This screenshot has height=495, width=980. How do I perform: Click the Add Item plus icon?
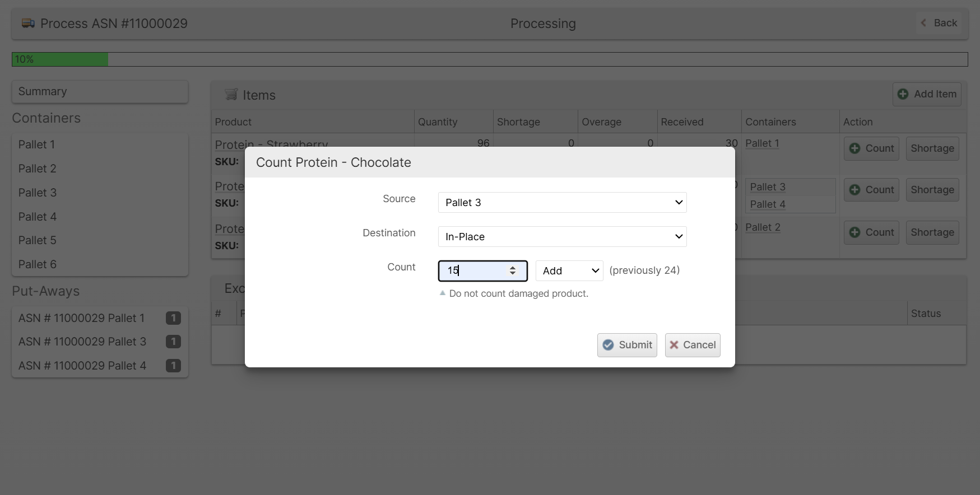click(x=903, y=94)
